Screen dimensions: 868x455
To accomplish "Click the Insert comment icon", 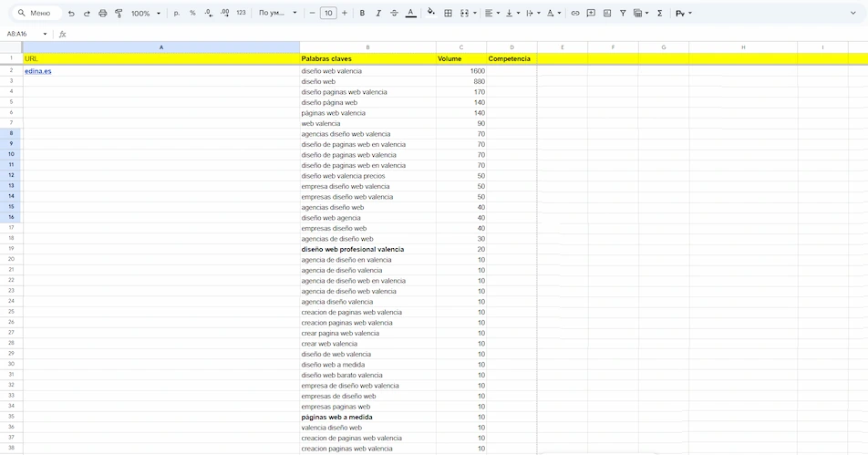I will tap(591, 14).
